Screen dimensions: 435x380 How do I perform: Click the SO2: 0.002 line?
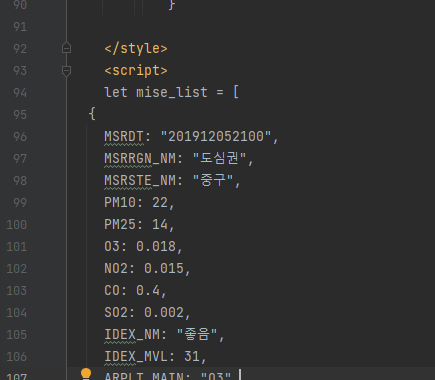click(x=147, y=313)
